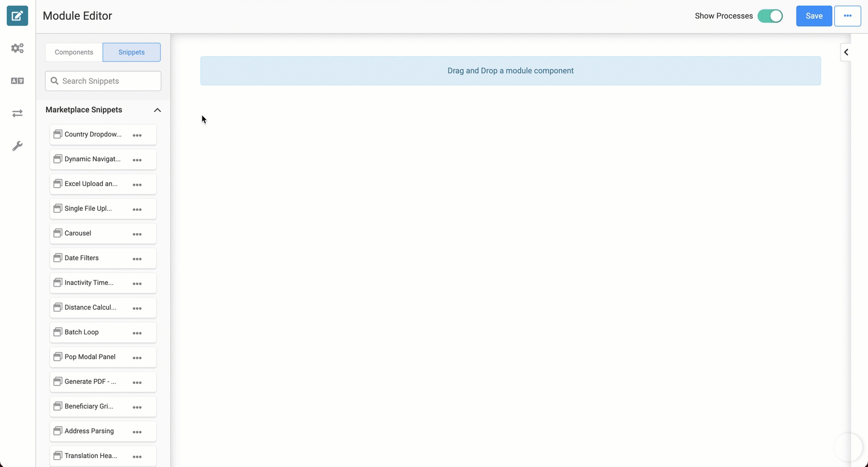Open the translations icon in sidebar
The height and width of the screenshot is (467, 868).
17,81
